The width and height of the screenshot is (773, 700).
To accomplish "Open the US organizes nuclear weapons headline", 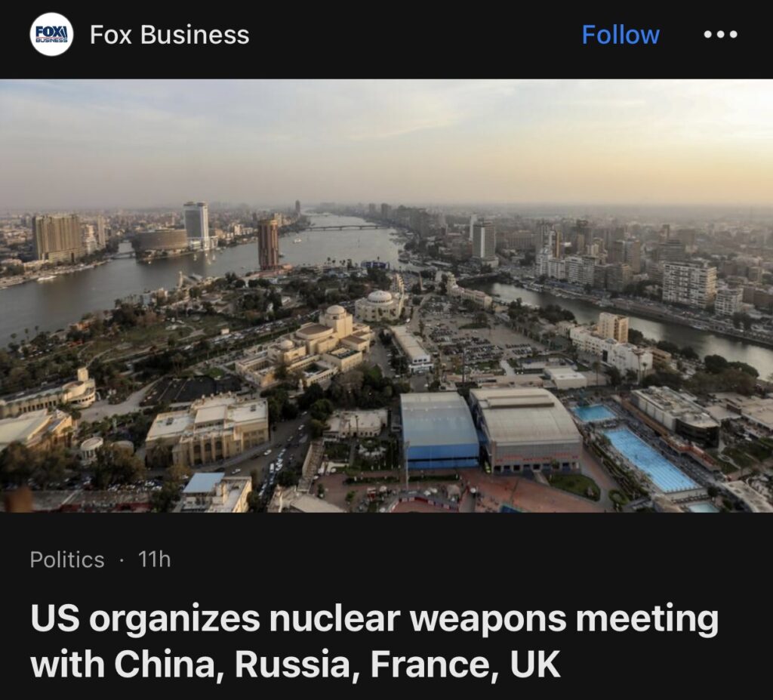I will pos(374,640).
